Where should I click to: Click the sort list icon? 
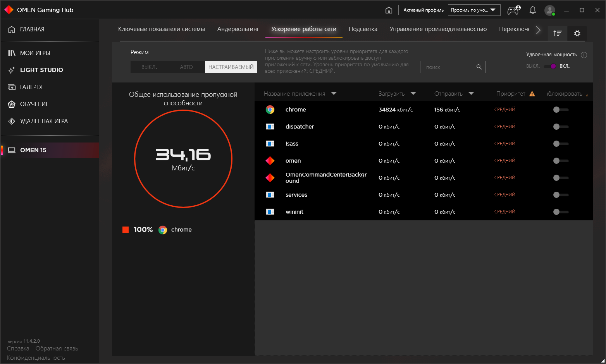(558, 33)
